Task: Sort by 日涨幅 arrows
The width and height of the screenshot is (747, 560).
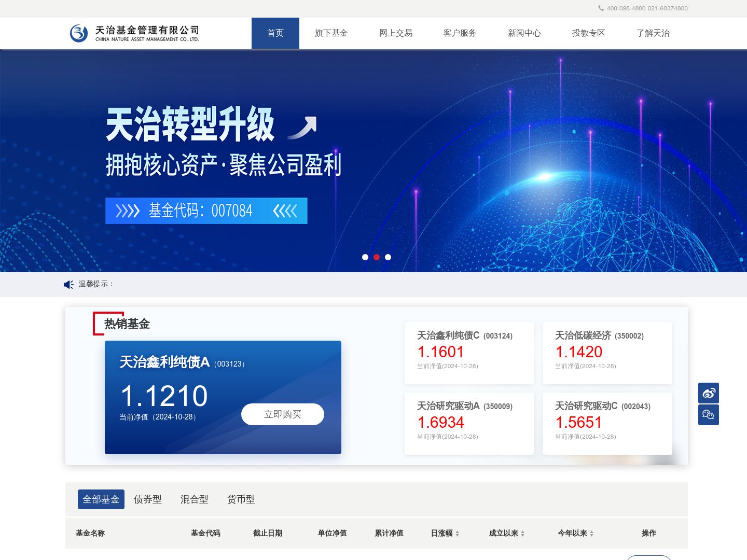Action: pos(457,534)
